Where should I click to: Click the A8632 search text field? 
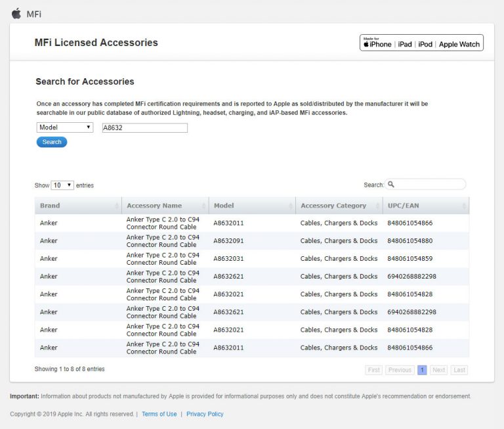(x=144, y=128)
